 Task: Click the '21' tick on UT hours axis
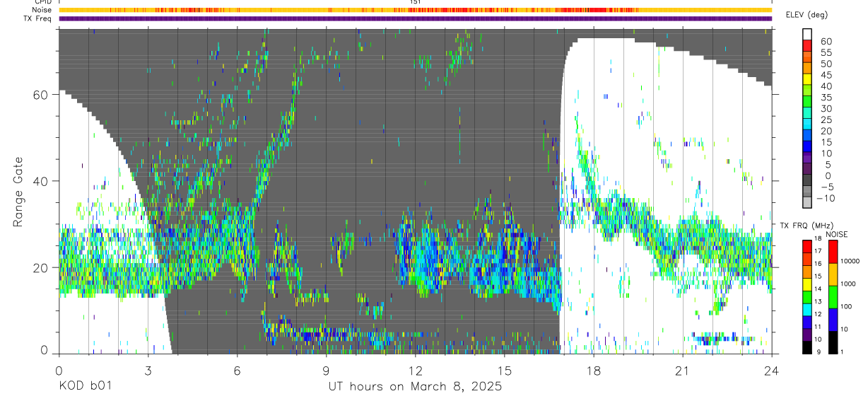[x=682, y=370]
